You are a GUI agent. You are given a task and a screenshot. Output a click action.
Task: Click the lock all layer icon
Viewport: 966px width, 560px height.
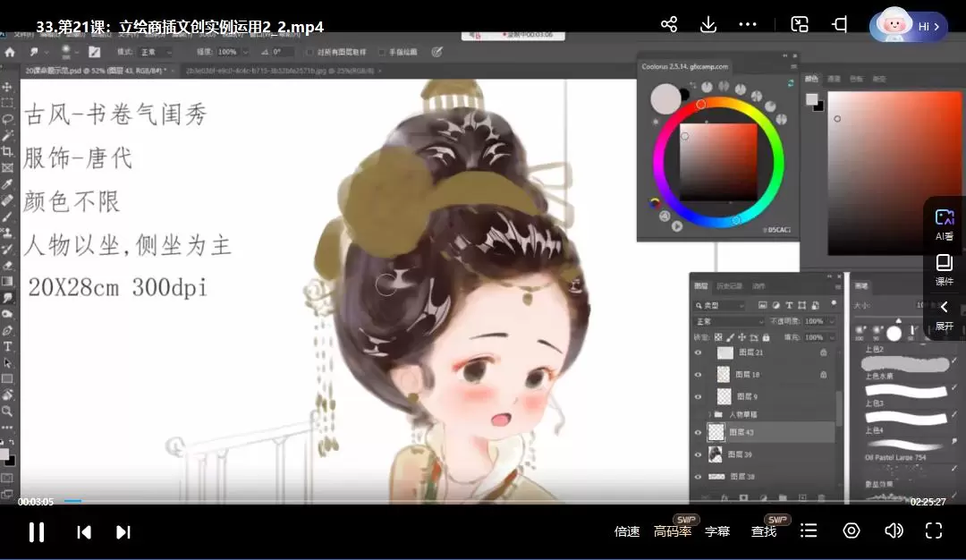[766, 337]
